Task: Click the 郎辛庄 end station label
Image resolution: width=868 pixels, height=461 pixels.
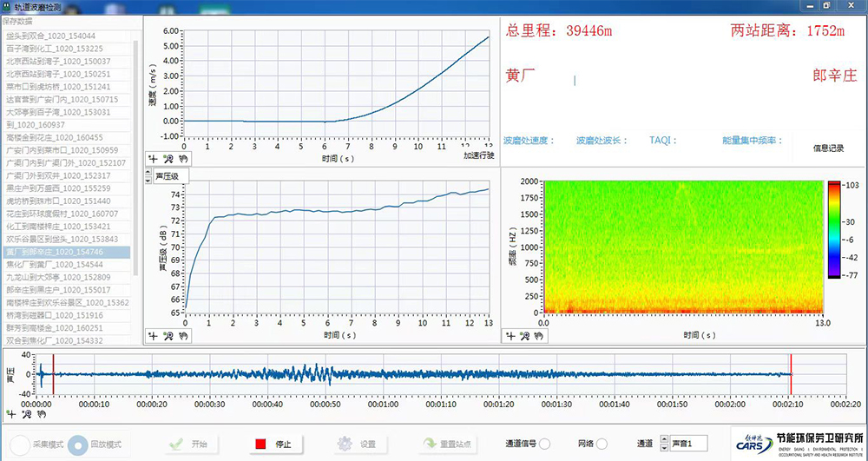Action: [x=835, y=76]
